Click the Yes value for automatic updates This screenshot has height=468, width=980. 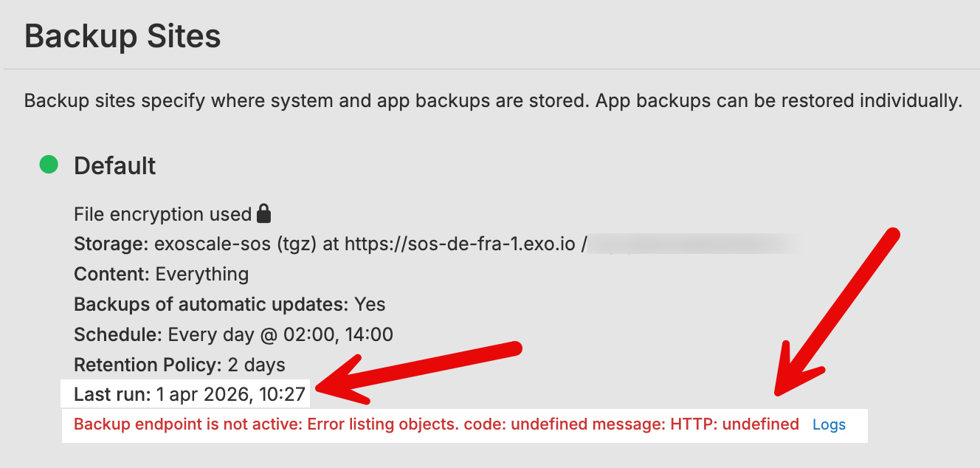point(370,304)
